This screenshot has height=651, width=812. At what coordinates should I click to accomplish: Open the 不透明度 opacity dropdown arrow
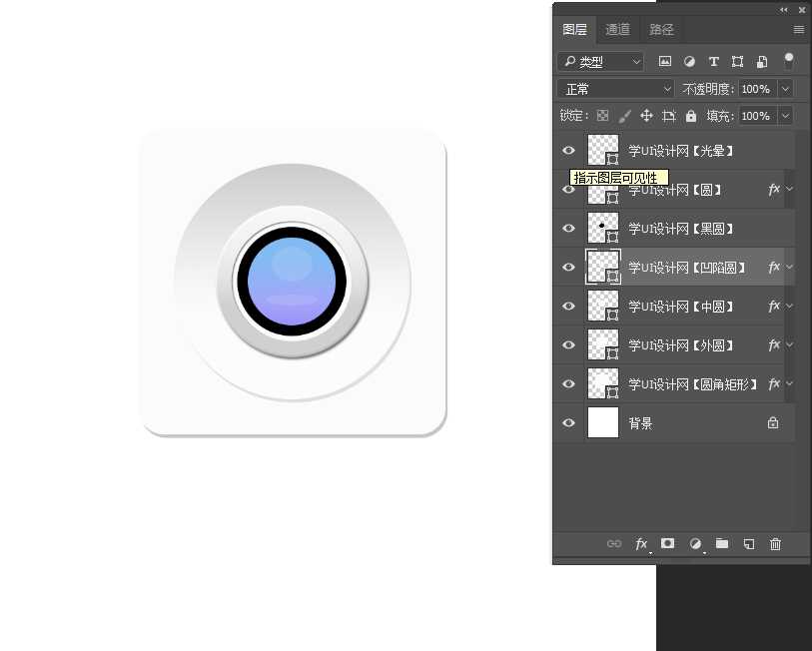785,89
